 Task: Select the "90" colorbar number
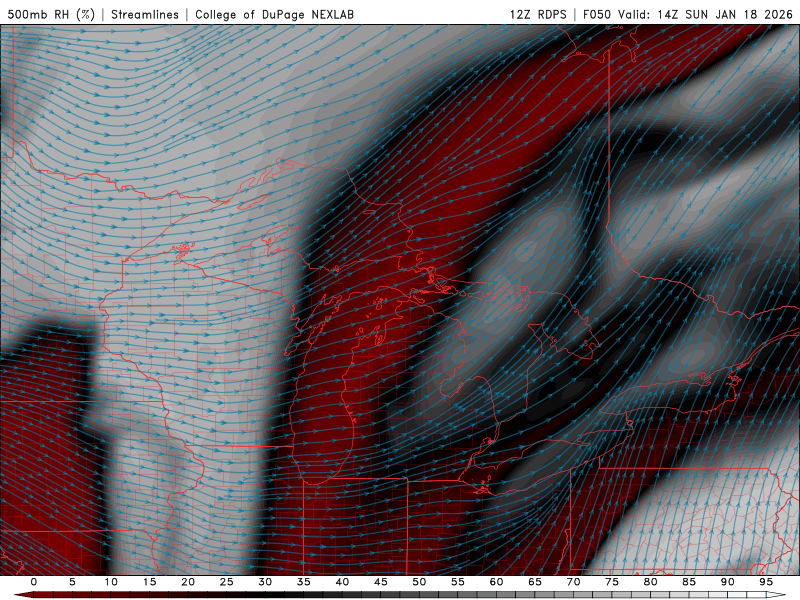(728, 582)
